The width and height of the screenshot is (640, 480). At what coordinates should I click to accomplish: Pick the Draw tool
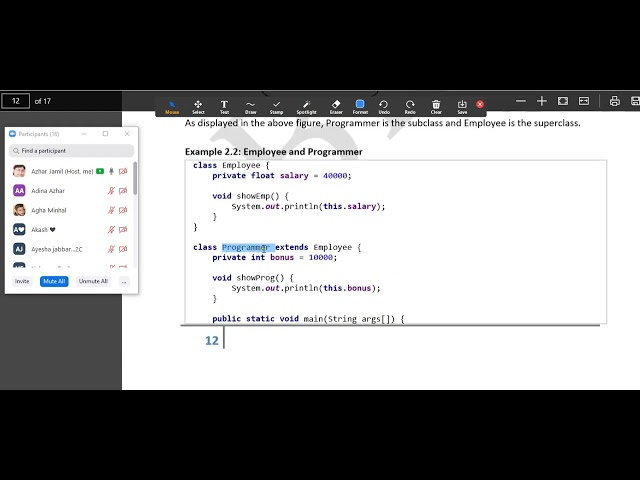click(x=250, y=105)
